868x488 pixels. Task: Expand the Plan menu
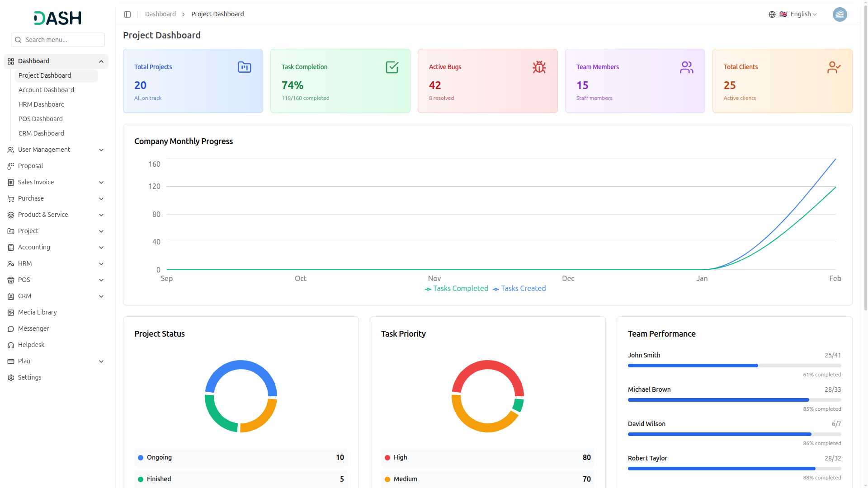click(x=56, y=361)
